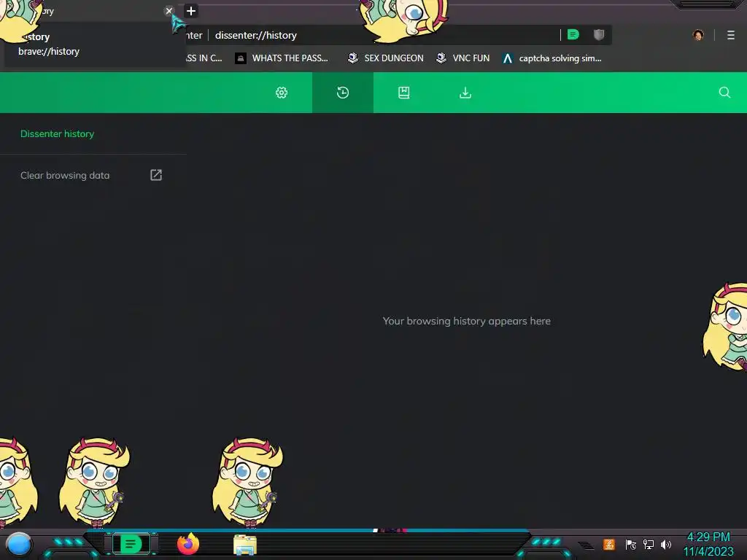Switch to Dissenter in taskbar

click(131, 544)
